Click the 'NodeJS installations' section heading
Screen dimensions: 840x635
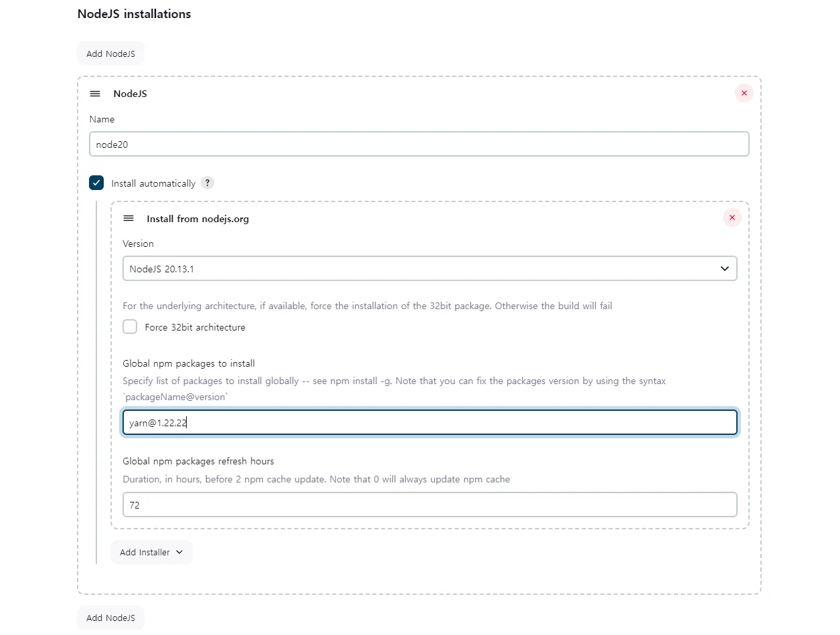click(134, 14)
